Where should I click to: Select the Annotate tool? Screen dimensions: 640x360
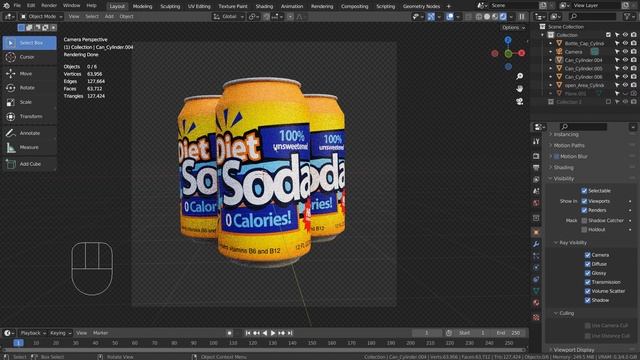coord(30,133)
